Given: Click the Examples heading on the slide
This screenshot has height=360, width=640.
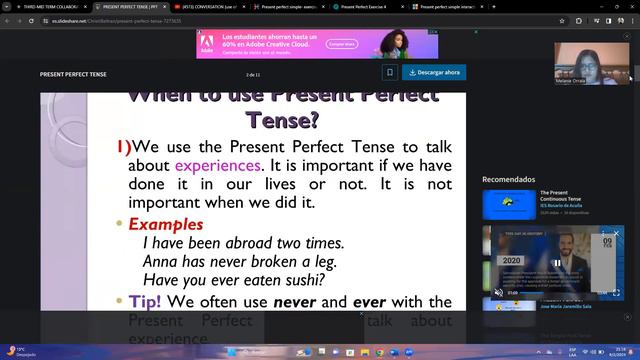Looking at the screenshot, I should click(x=166, y=224).
